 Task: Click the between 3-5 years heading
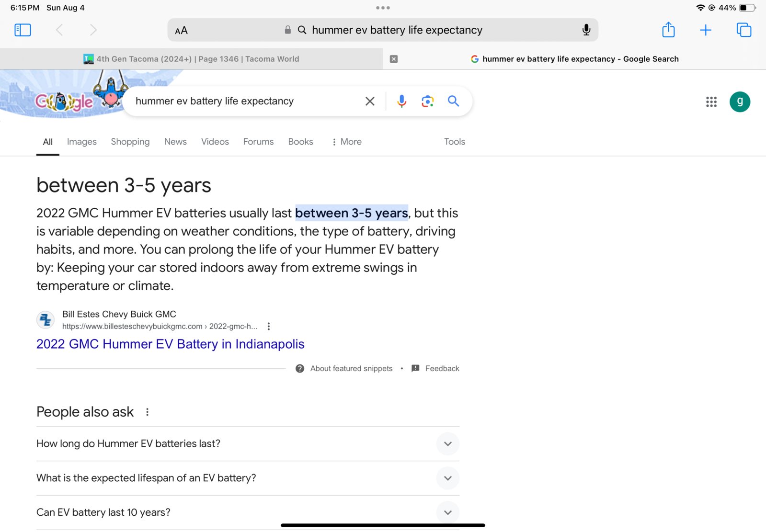124,186
